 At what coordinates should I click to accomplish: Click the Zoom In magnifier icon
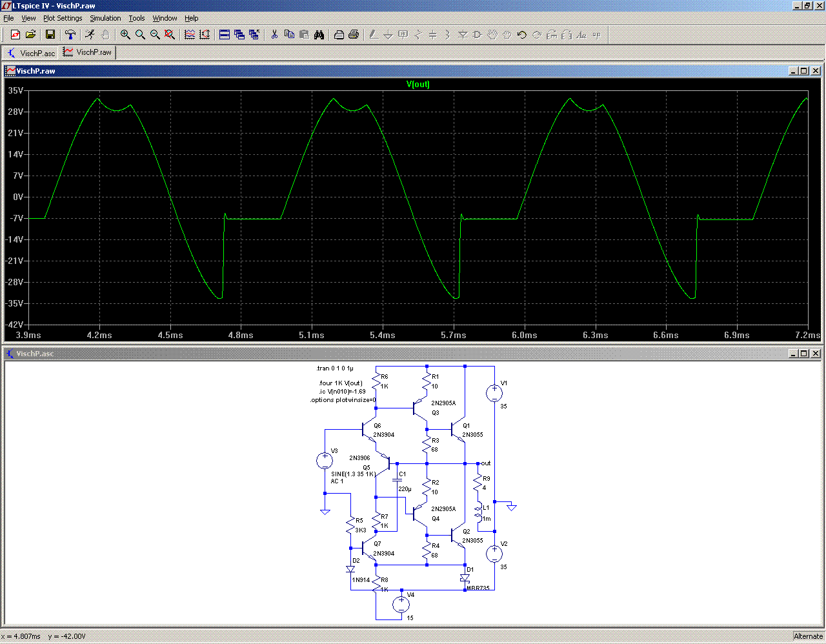click(125, 35)
